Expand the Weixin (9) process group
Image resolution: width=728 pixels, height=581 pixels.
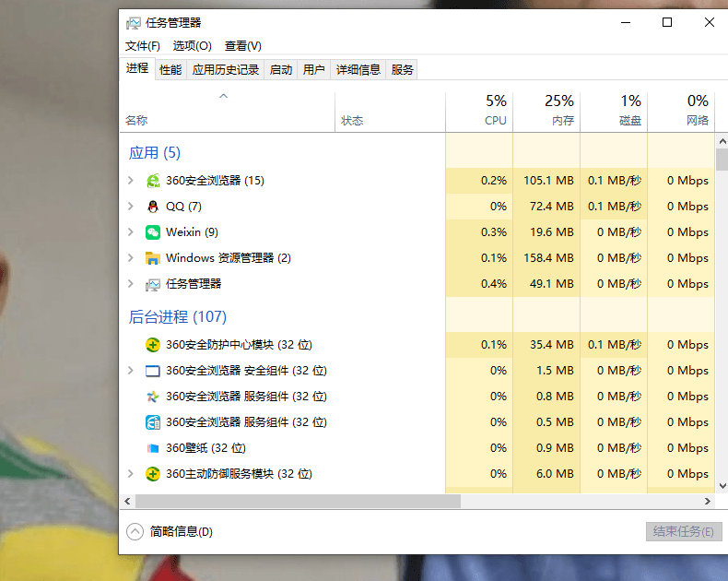coord(131,231)
